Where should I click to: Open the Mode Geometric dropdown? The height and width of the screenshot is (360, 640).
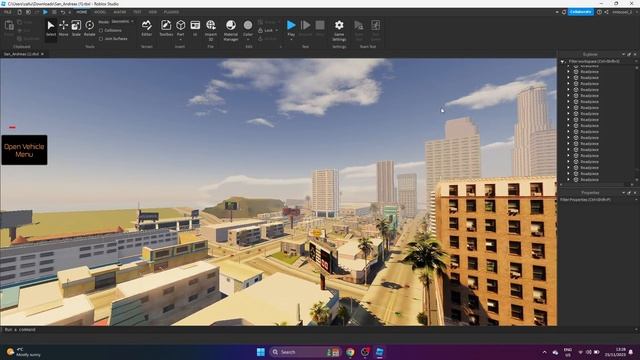[122, 22]
